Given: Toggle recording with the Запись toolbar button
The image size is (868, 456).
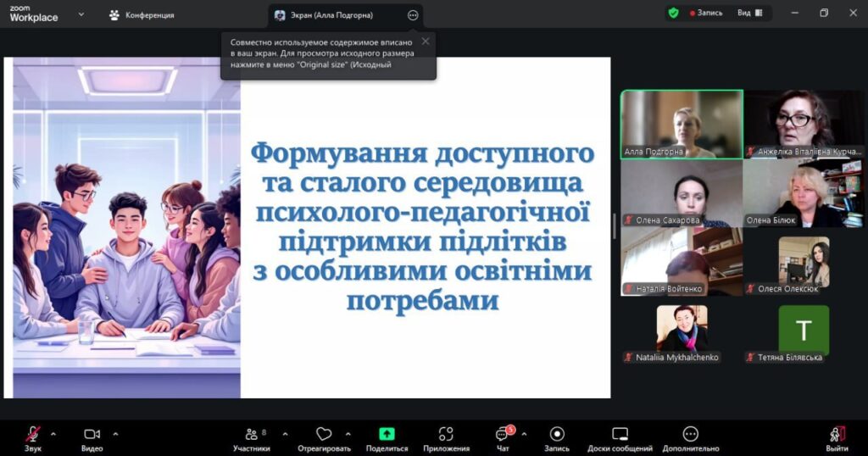Looking at the screenshot, I should (x=556, y=434).
